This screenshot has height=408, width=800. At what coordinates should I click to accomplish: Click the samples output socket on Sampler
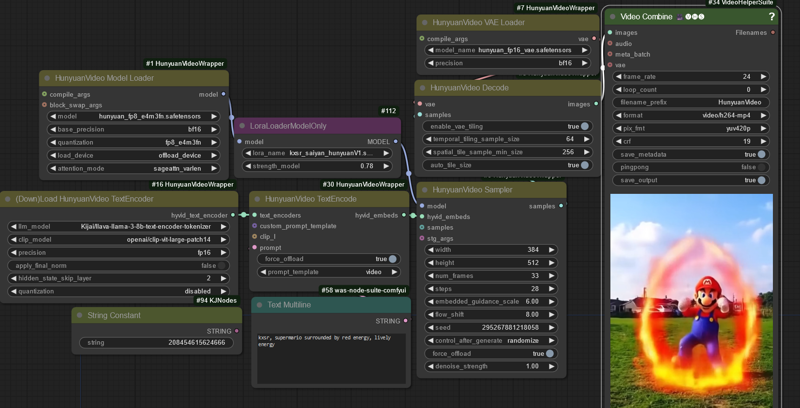561,206
